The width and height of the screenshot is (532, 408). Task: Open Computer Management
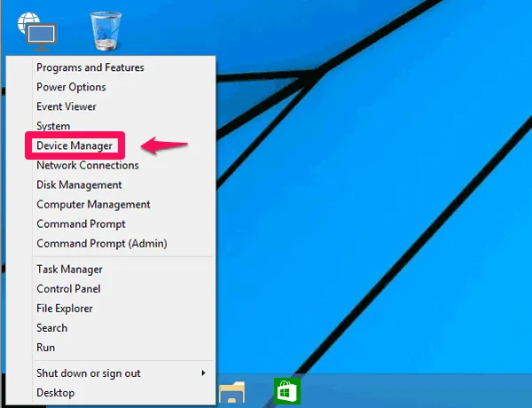[93, 204]
